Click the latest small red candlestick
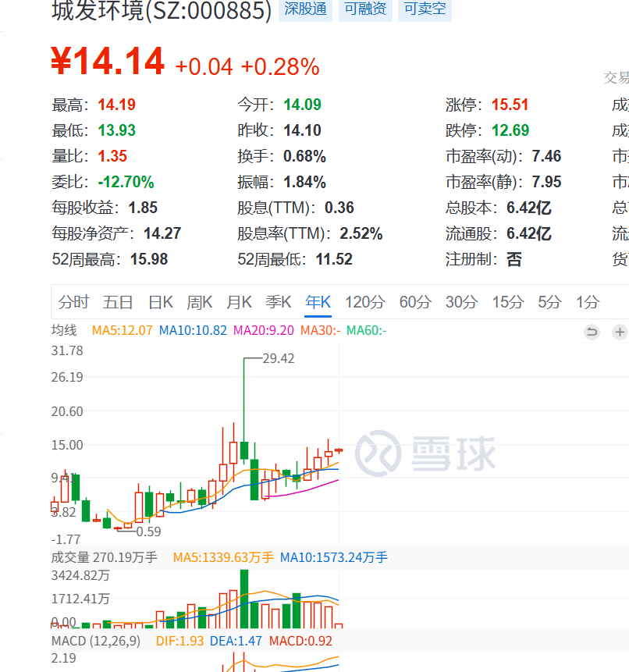This screenshot has height=672, width=629. click(339, 450)
